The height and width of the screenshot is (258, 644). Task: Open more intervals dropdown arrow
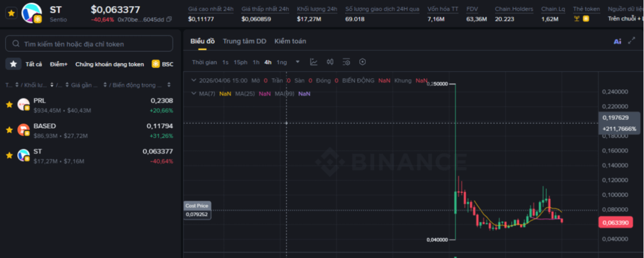(x=298, y=62)
